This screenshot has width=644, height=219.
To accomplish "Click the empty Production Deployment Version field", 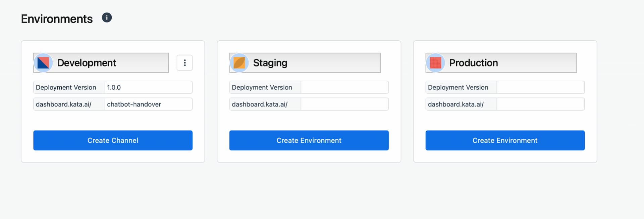I will [541, 87].
